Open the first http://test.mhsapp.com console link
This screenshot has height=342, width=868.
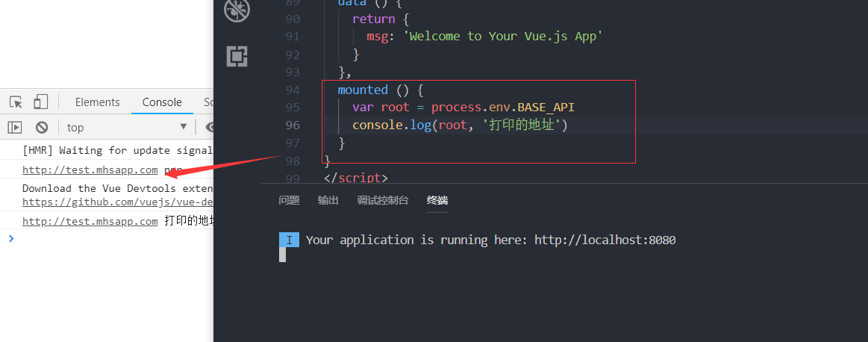(x=90, y=170)
